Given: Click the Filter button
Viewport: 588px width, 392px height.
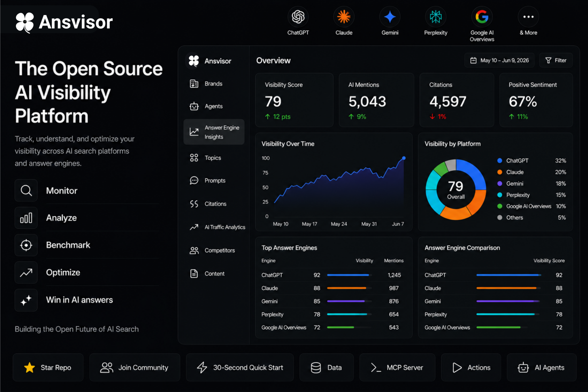Looking at the screenshot, I should [x=556, y=60].
